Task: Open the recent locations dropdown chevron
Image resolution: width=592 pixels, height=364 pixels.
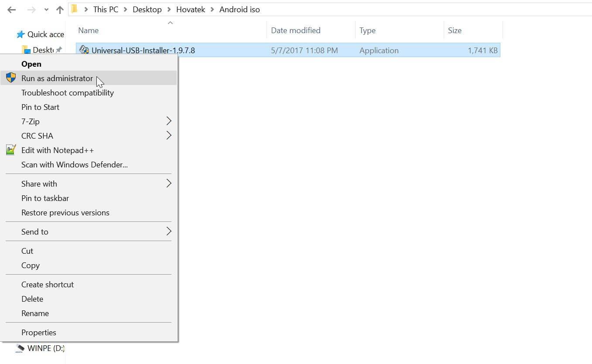Action: click(x=46, y=9)
